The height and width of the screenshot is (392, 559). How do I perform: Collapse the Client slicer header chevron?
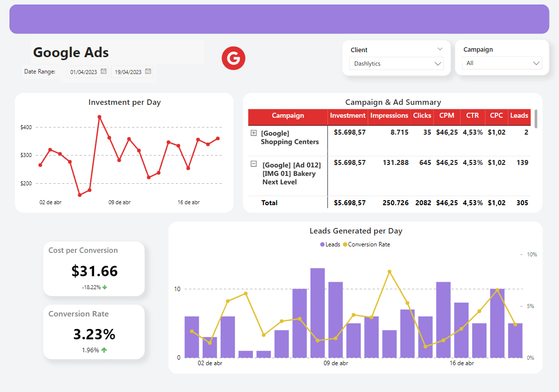click(x=440, y=49)
